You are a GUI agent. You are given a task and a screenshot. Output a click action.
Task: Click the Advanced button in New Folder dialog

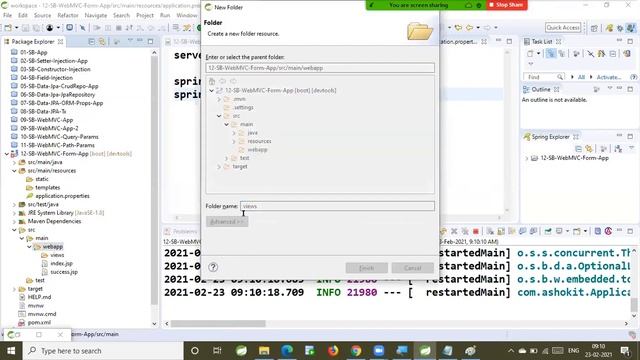click(x=227, y=222)
